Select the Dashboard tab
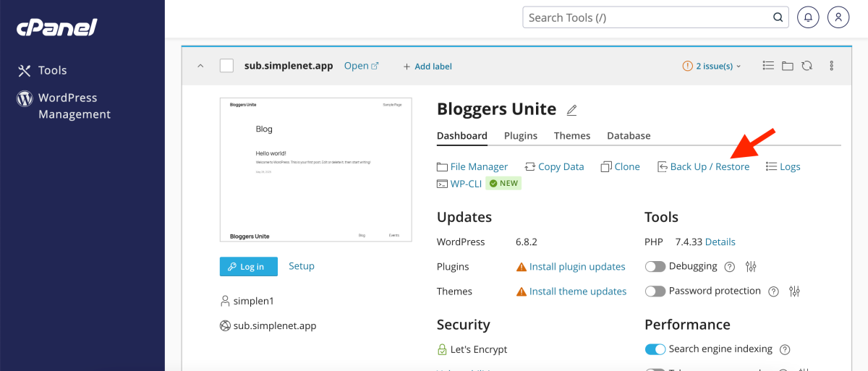This screenshot has height=371, width=868. click(x=462, y=136)
